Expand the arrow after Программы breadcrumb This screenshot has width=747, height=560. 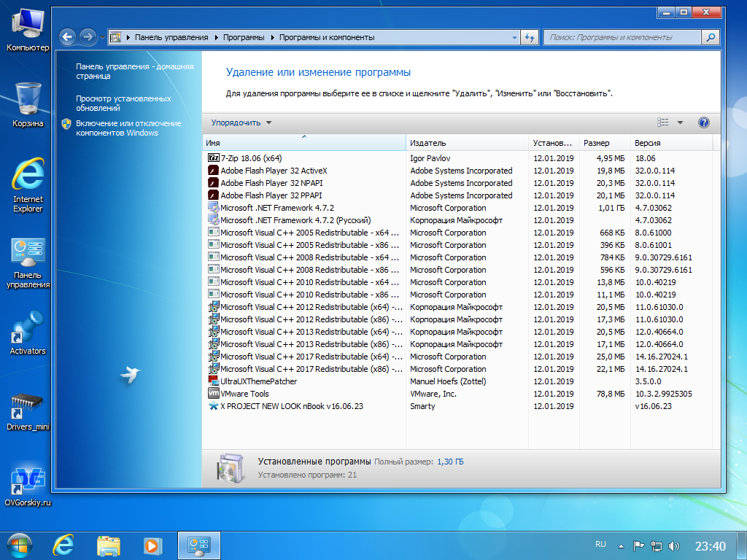[x=273, y=37]
